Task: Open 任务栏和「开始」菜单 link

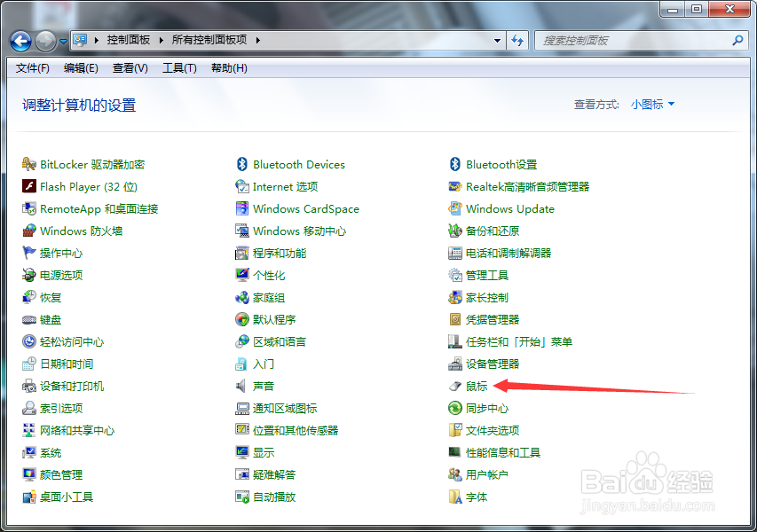Action: click(519, 342)
